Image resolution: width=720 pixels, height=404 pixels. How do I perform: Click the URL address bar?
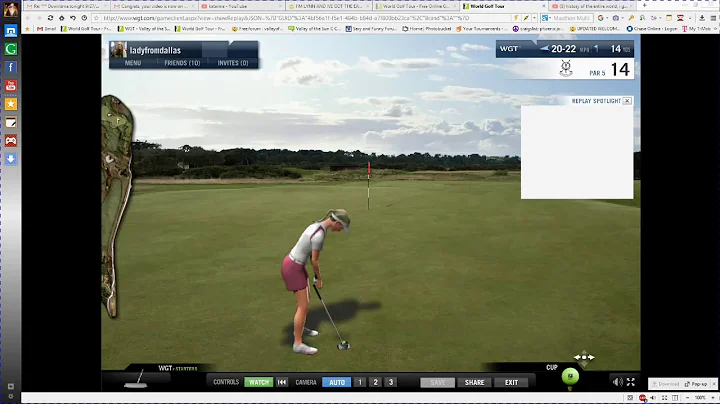point(303,18)
